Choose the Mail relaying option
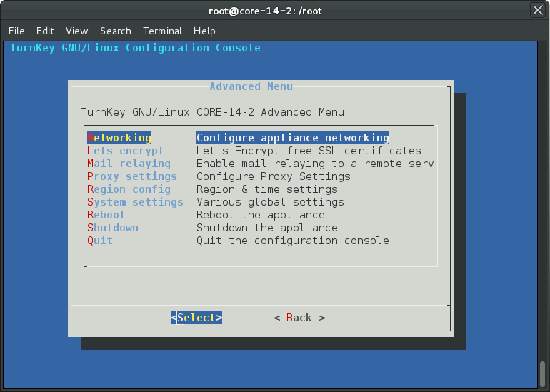Viewport: 550px width, 392px height. (129, 164)
